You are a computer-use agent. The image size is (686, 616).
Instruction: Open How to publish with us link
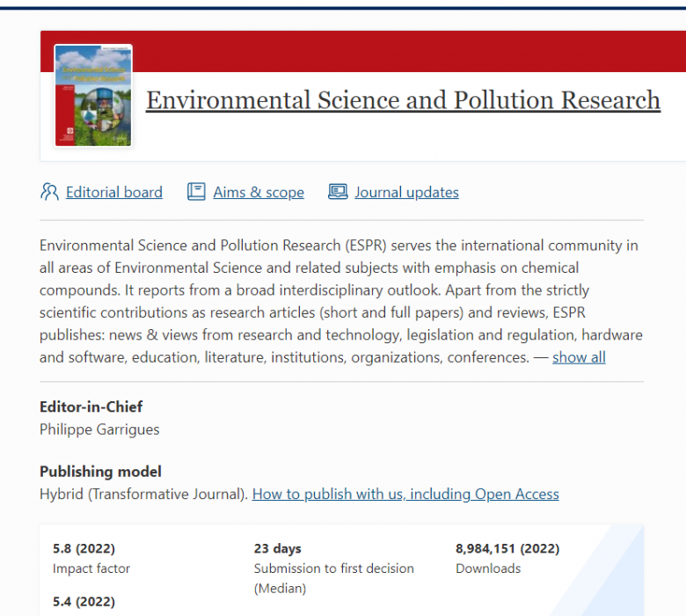[405, 494]
